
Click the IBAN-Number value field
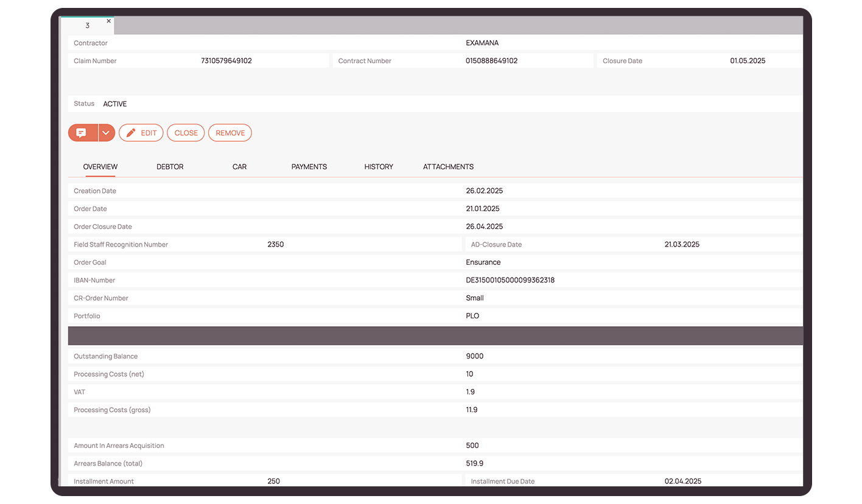tap(510, 281)
